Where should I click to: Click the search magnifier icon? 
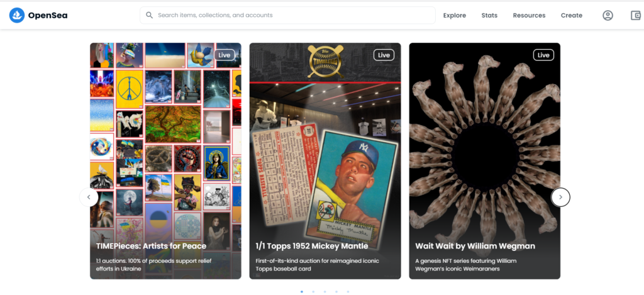pos(150,15)
